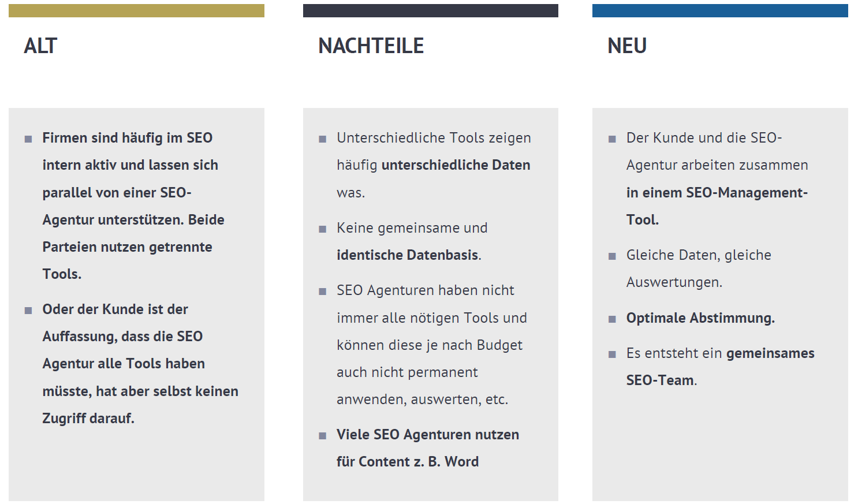This screenshot has height=504, width=858.
Task: Click the dark bar above NACHTEILE
Action: tap(431, 10)
